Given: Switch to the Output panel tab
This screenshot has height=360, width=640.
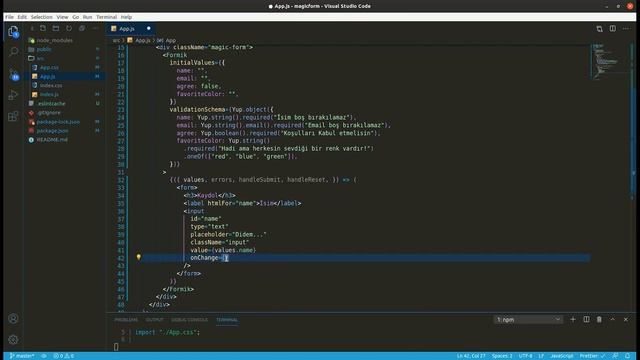Looking at the screenshot, I should click(x=154, y=320).
